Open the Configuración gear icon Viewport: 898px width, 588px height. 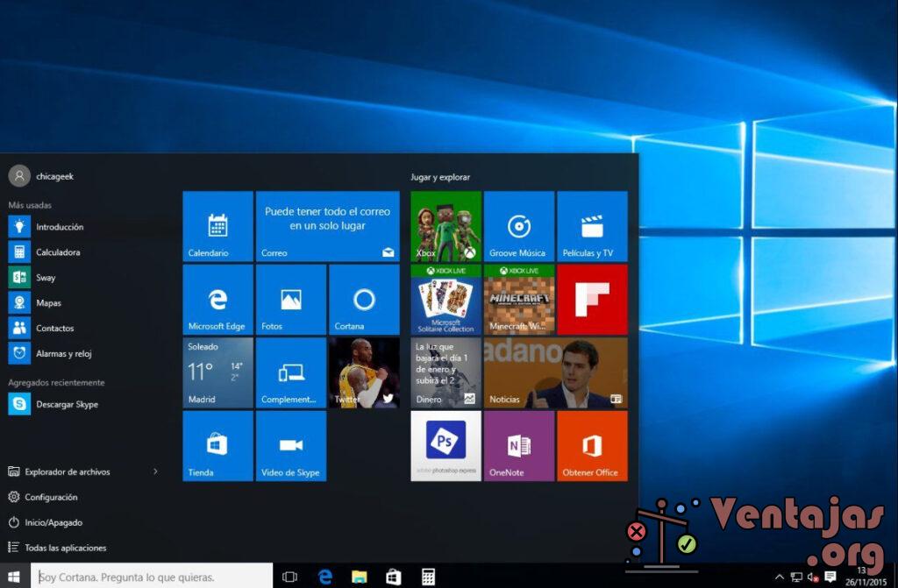14,497
